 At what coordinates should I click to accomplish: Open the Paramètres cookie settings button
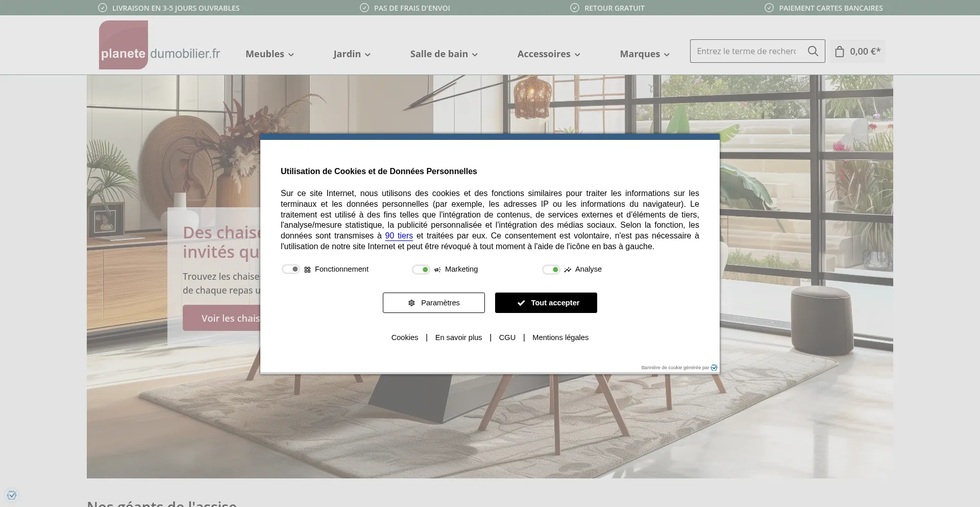pyautogui.click(x=434, y=303)
